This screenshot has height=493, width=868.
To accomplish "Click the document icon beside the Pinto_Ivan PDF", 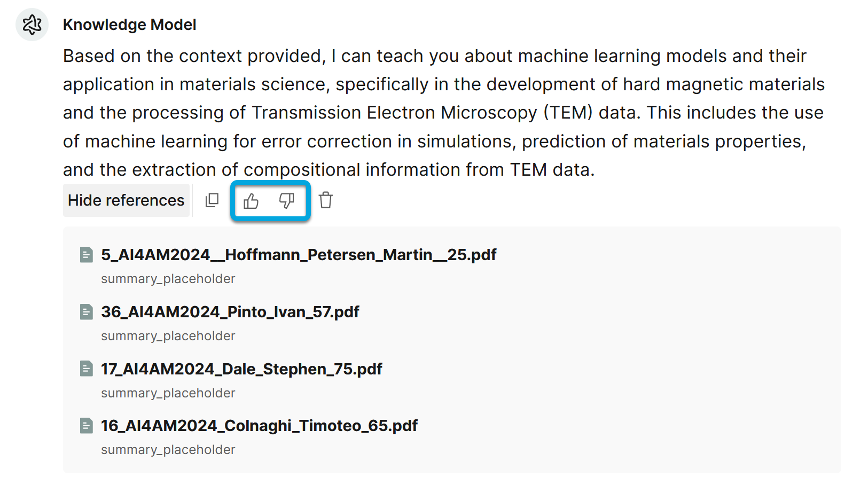I will click(x=86, y=312).
